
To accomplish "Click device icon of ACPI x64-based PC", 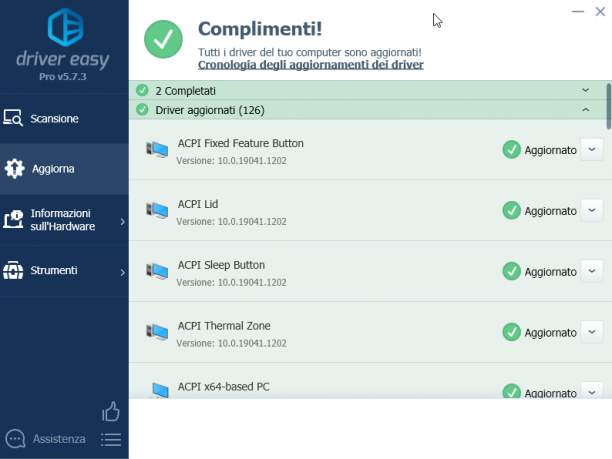I will [160, 390].
